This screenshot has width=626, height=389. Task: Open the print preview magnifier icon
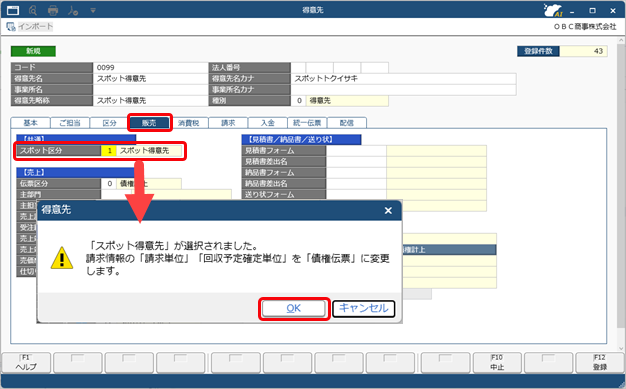pos(33,10)
